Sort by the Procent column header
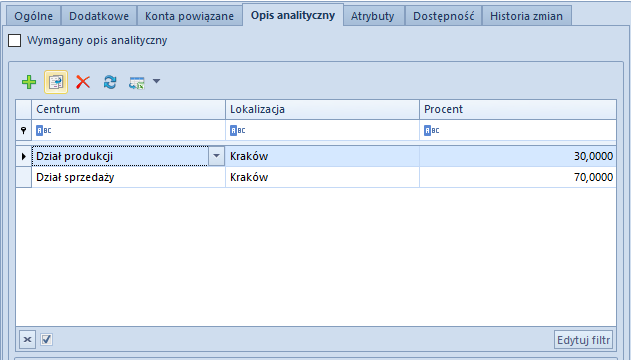The image size is (631, 360). click(518, 109)
